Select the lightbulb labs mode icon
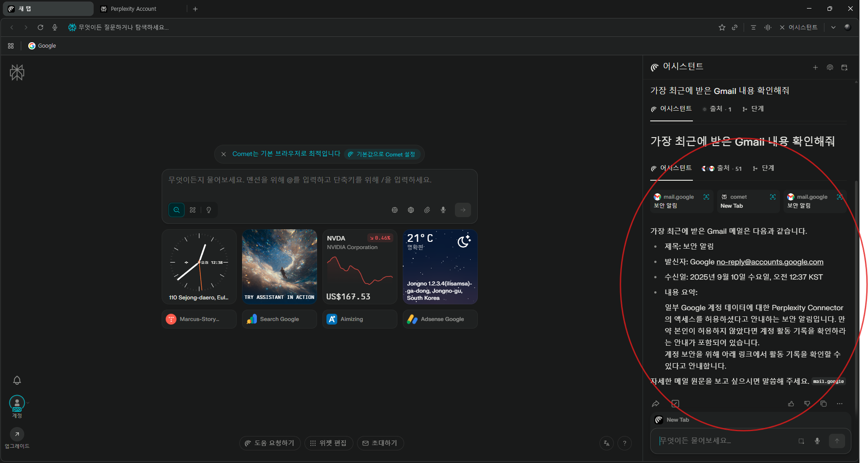The height and width of the screenshot is (463, 868). (209, 210)
